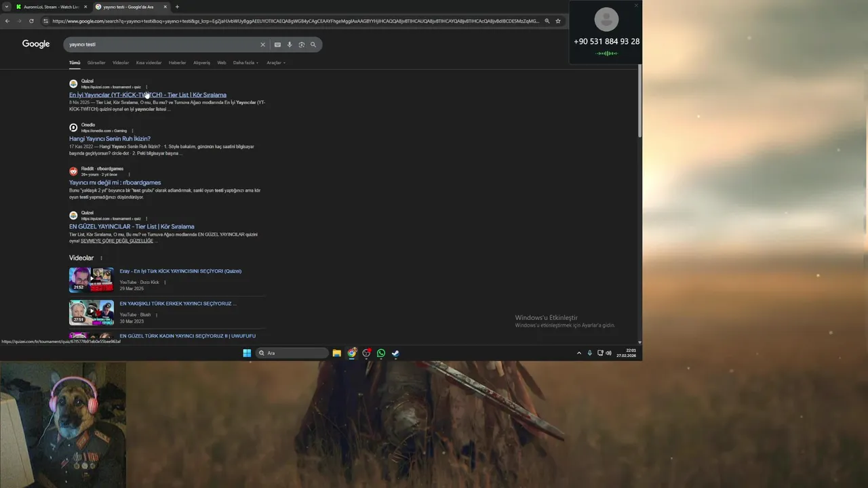Clear the Google search box text
868x488 pixels.
[263, 45]
